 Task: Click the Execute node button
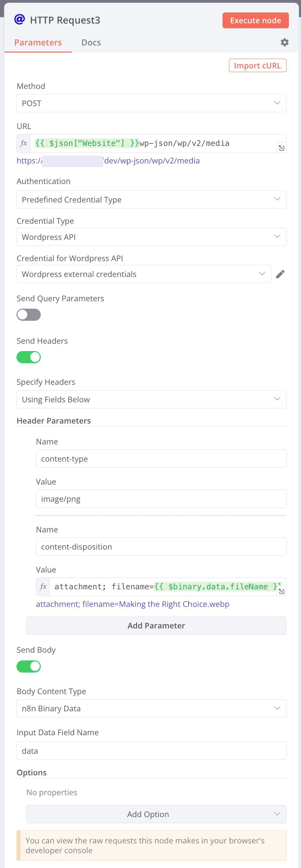(x=255, y=20)
